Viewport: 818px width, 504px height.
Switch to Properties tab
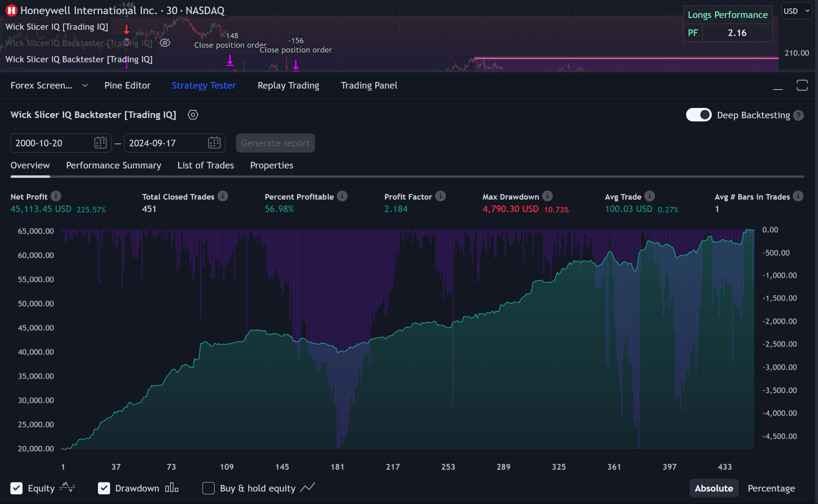[272, 165]
